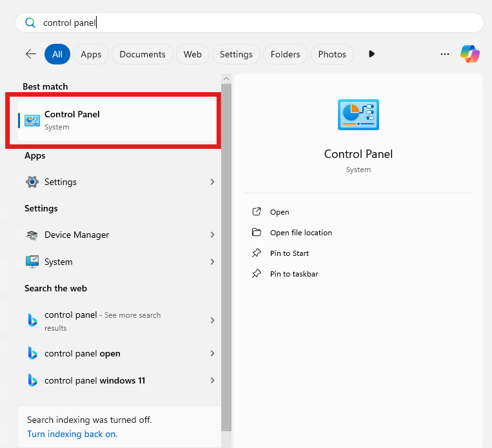Expand the Settings app result chevron
This screenshot has width=492, height=448.
coord(212,182)
